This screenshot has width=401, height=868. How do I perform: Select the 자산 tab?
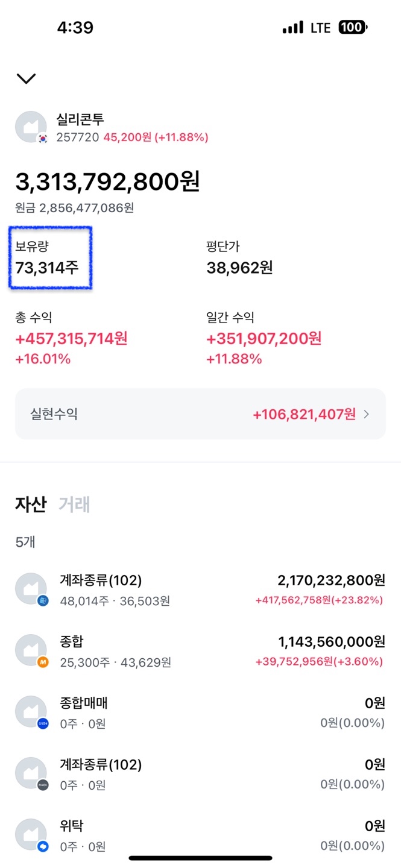pos(31,505)
